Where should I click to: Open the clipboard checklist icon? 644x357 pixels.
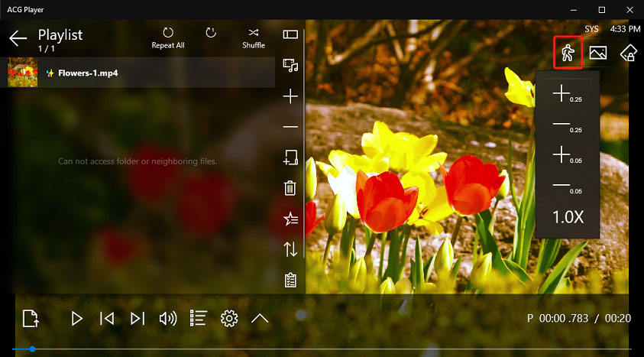[x=290, y=281]
